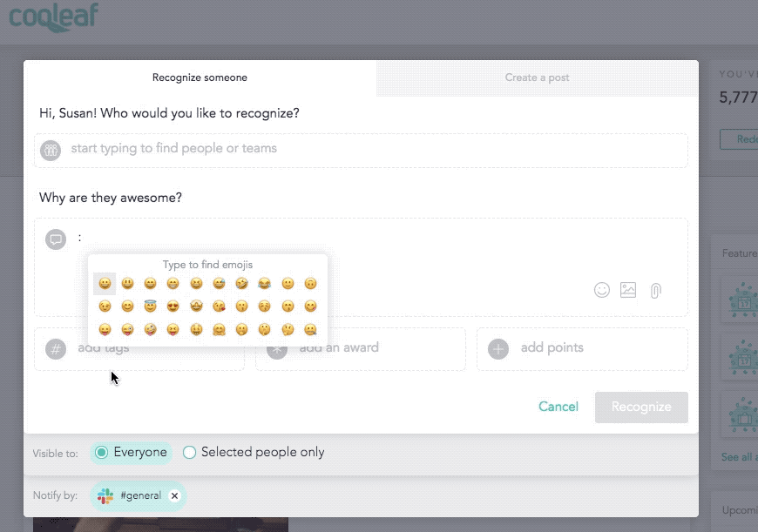Switch to Create a post tab
The height and width of the screenshot is (532, 758).
click(537, 77)
